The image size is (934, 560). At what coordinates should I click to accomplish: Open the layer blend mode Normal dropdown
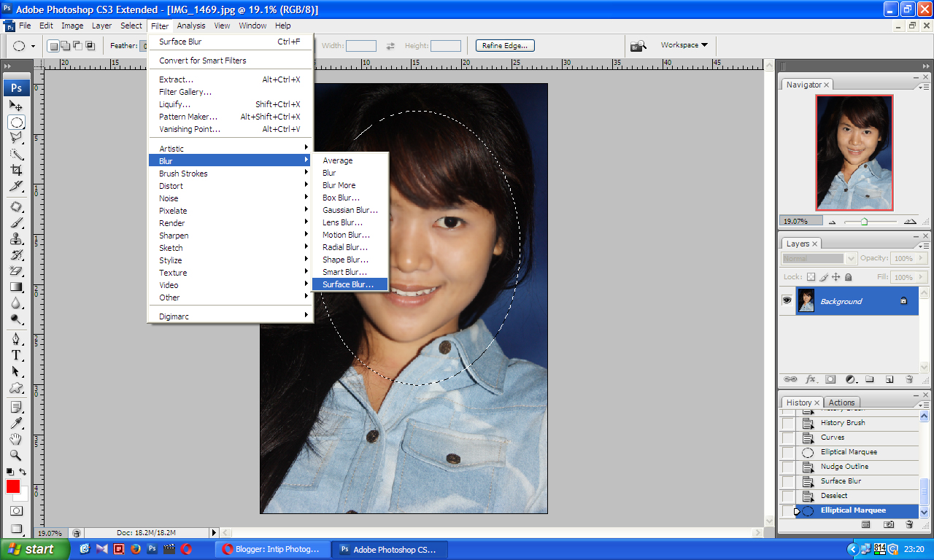819,258
